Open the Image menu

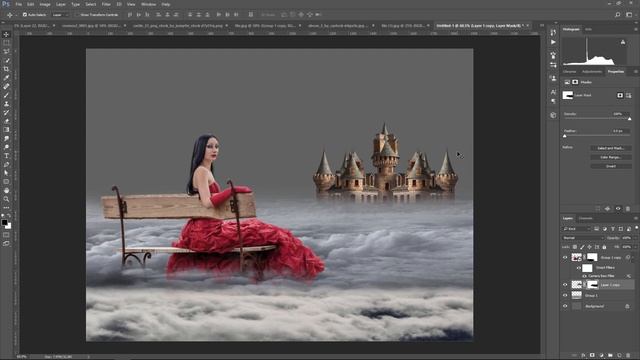coord(45,4)
